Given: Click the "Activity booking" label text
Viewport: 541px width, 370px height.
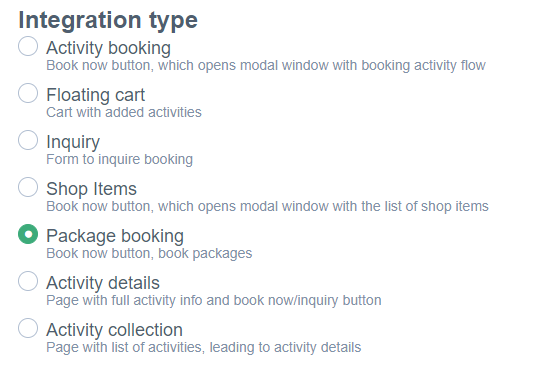Looking at the screenshot, I should 109,48.
